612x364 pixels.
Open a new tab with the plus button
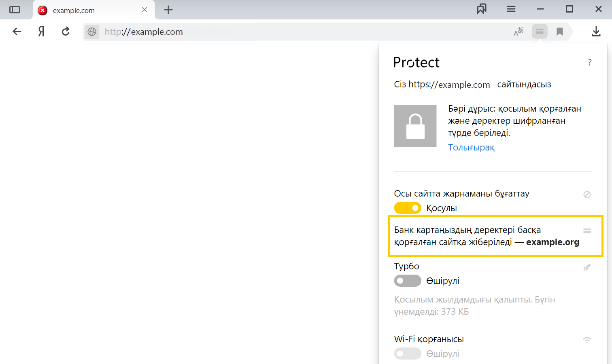coord(168,10)
